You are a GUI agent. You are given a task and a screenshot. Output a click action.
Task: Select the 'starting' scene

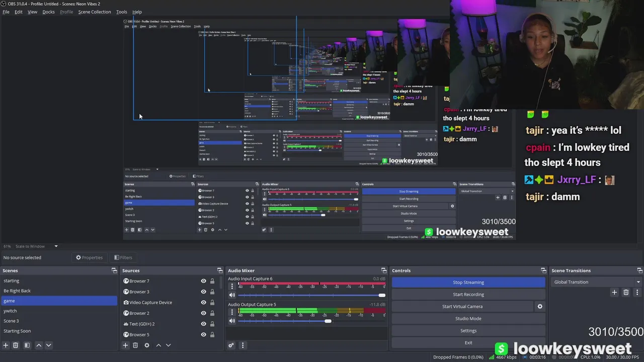pos(59,281)
